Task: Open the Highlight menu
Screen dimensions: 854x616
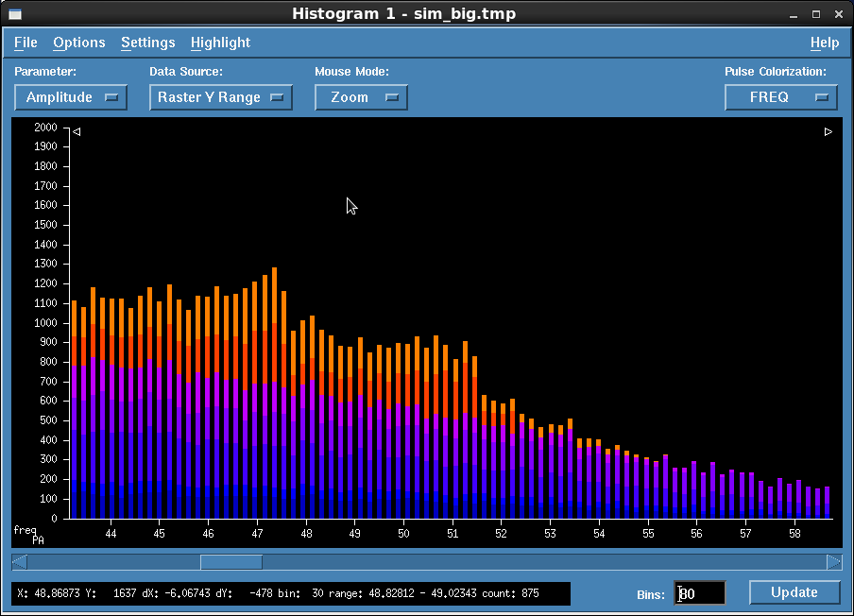Action: (220, 43)
